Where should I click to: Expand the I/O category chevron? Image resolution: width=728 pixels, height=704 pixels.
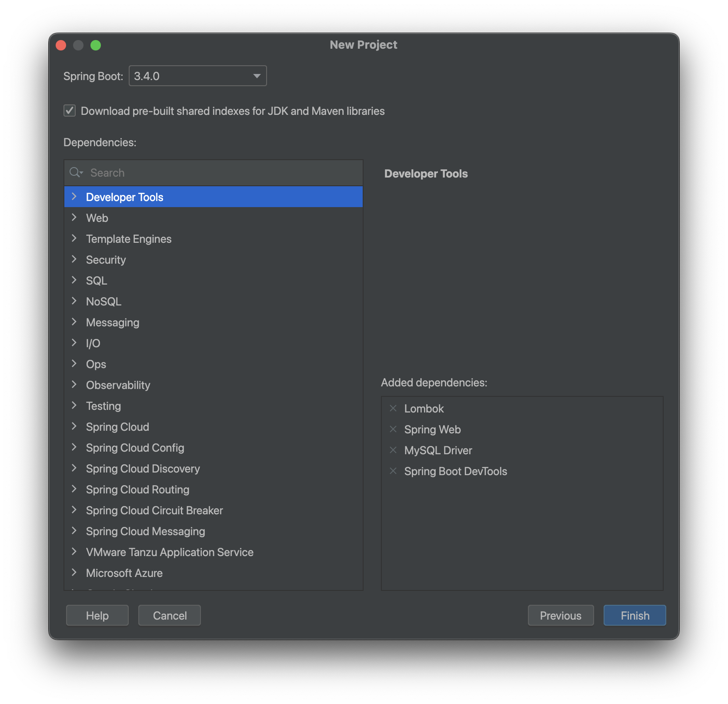(74, 343)
